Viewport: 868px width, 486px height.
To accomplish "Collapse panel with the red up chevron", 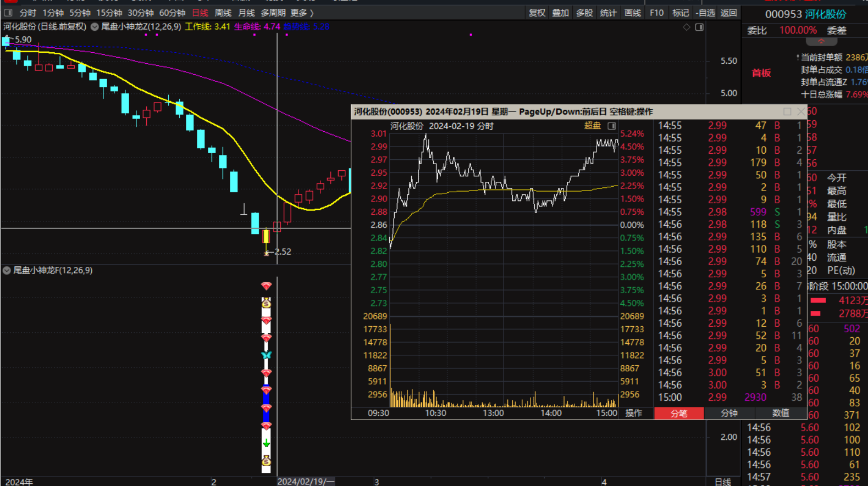I will 821,42.
